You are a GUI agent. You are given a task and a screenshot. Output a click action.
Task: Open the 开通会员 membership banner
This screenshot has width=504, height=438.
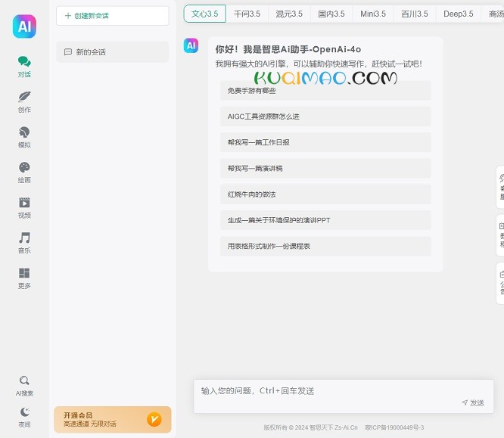point(113,419)
